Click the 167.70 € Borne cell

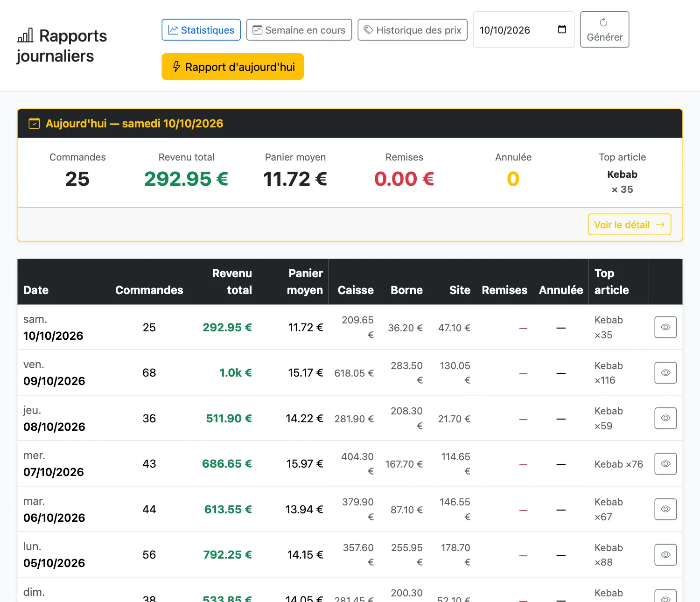[x=404, y=464]
